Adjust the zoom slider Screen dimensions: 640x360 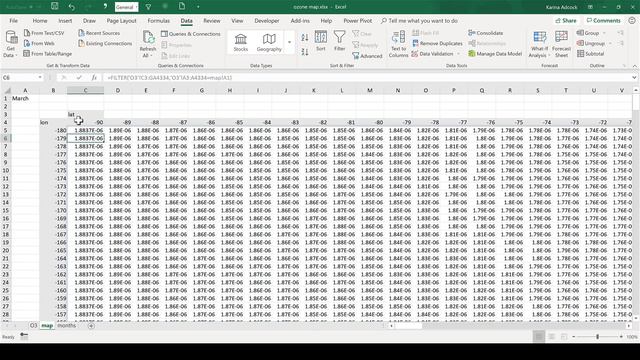point(598,337)
